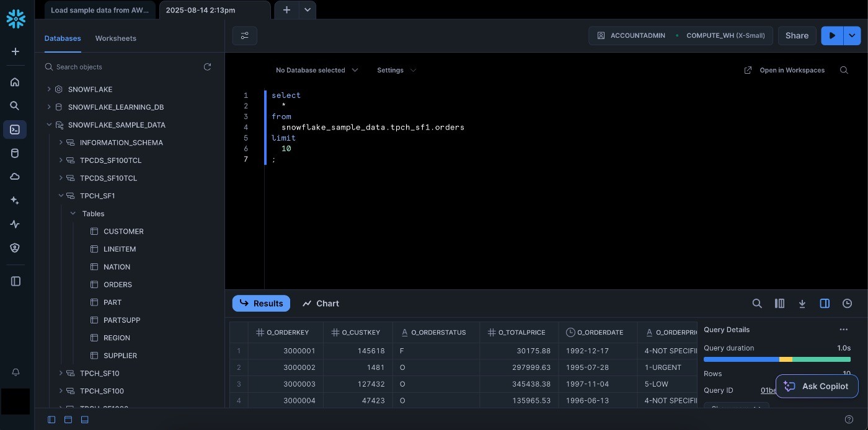Switch to the Chart tab
Viewport: 868px width, 430px height.
[x=321, y=304]
